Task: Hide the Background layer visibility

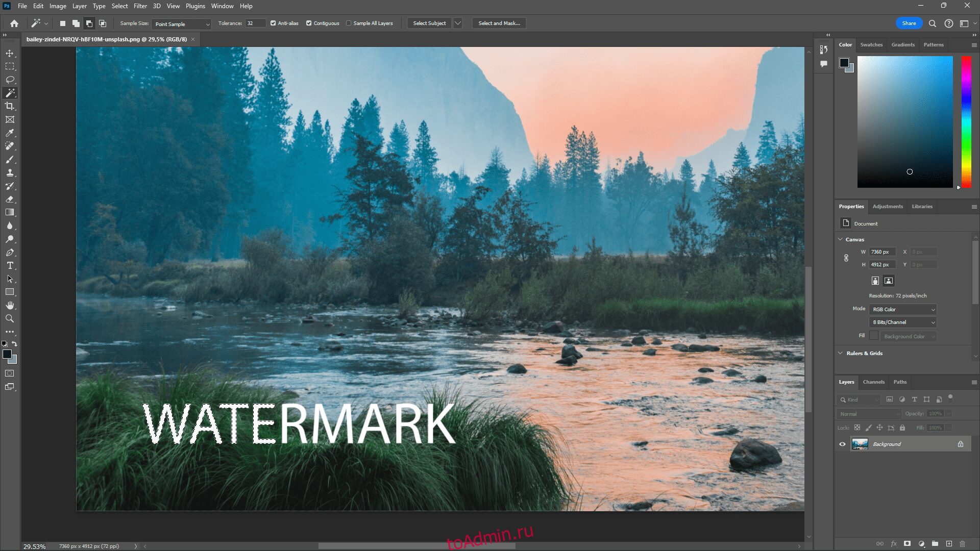Action: 843,444
